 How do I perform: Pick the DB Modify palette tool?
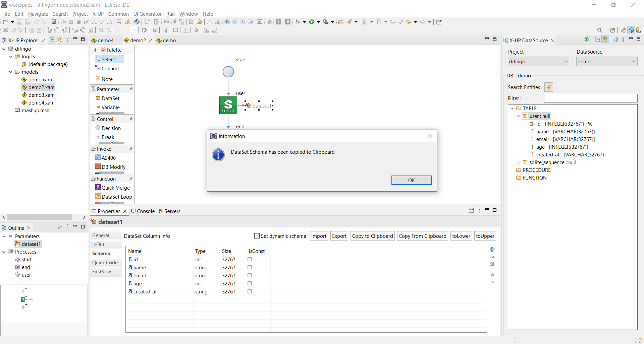click(113, 167)
